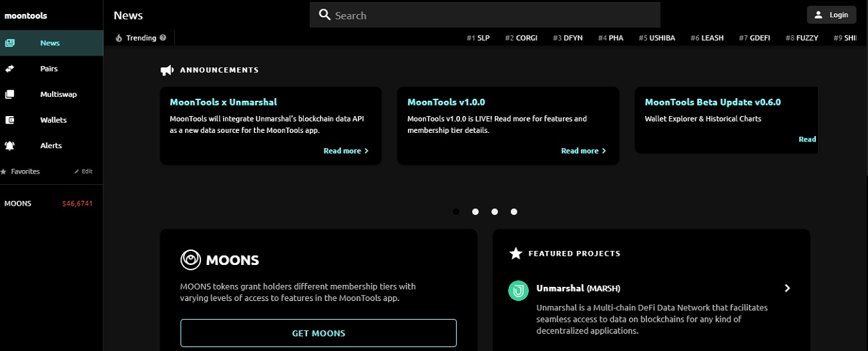Open the MoonTools v1.0.0 announcement title
The width and height of the screenshot is (868, 351).
446,102
